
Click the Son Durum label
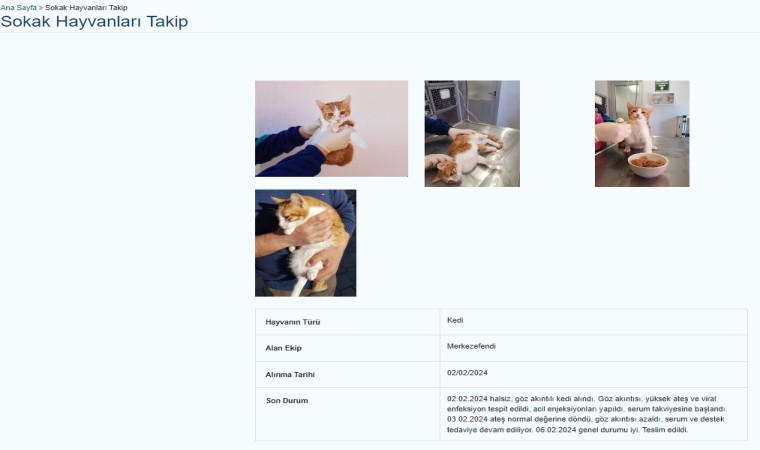(287, 401)
